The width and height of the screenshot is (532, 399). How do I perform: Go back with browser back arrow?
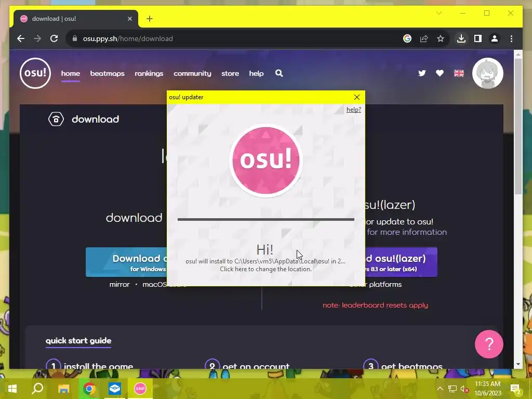[21, 38]
